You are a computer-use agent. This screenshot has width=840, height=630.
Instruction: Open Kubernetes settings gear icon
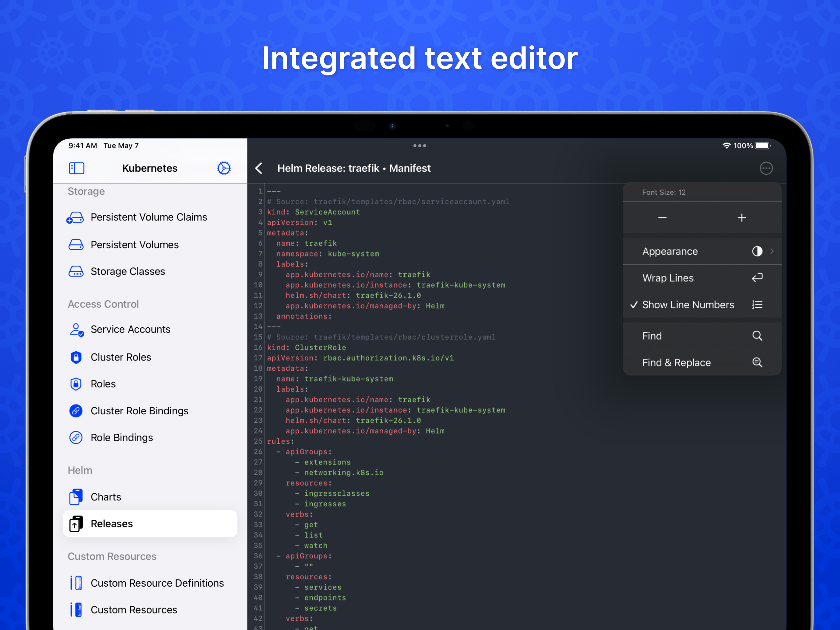224,168
